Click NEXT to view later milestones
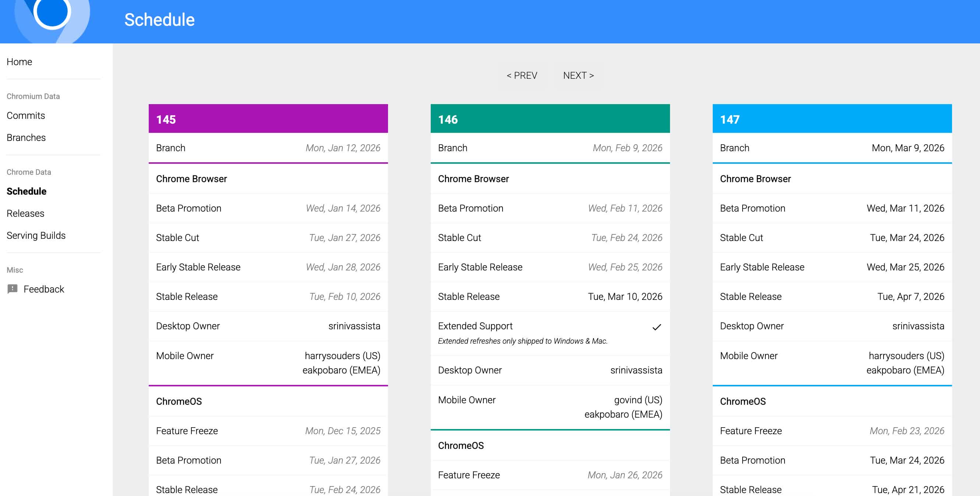 [578, 75]
